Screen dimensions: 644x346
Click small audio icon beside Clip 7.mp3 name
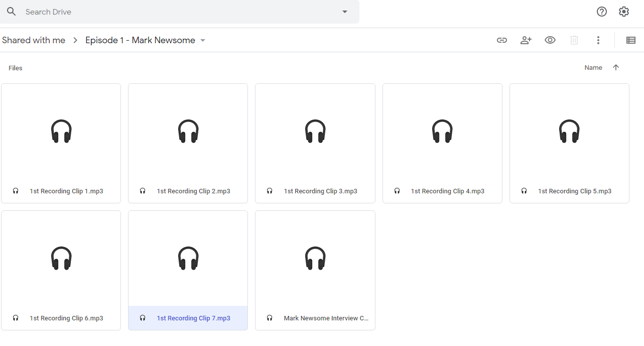[143, 318]
